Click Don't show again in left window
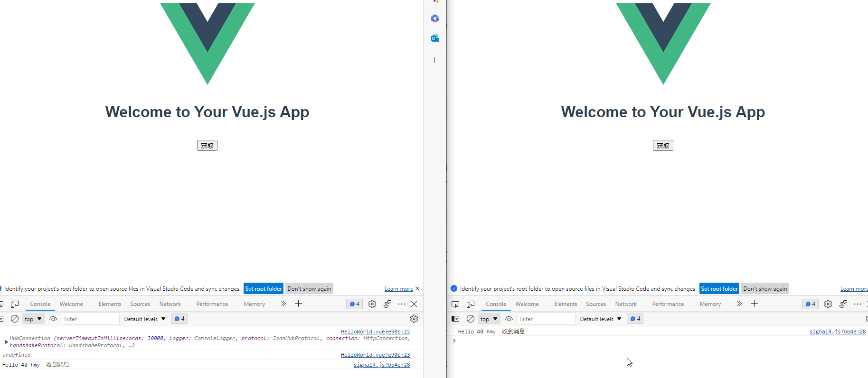Screen dimensions: 868x378 (310, 288)
